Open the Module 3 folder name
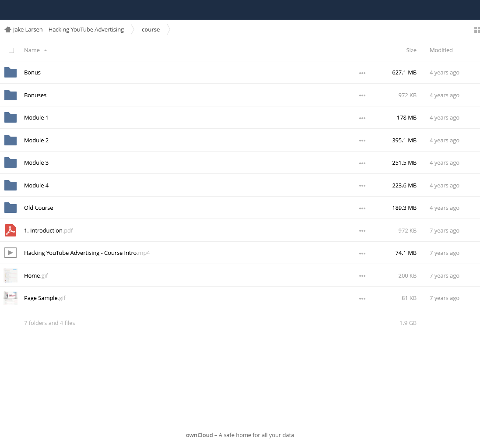Image resolution: width=480 pixels, height=448 pixels. tap(36, 162)
